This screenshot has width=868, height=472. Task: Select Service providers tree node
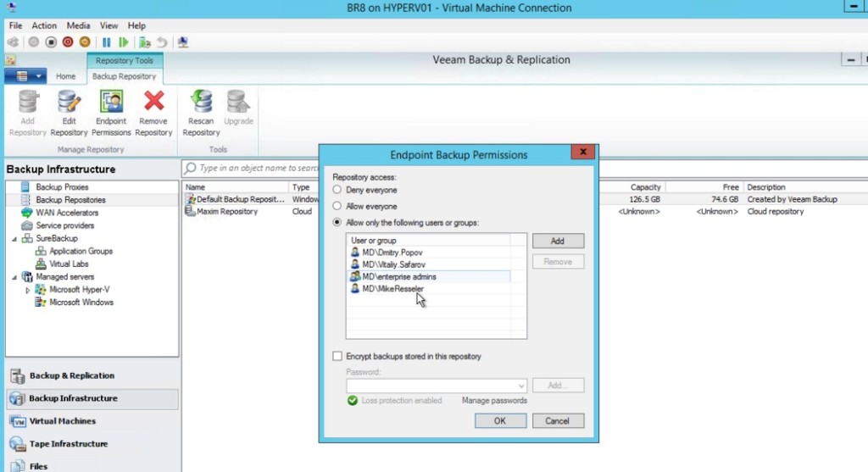coord(64,225)
